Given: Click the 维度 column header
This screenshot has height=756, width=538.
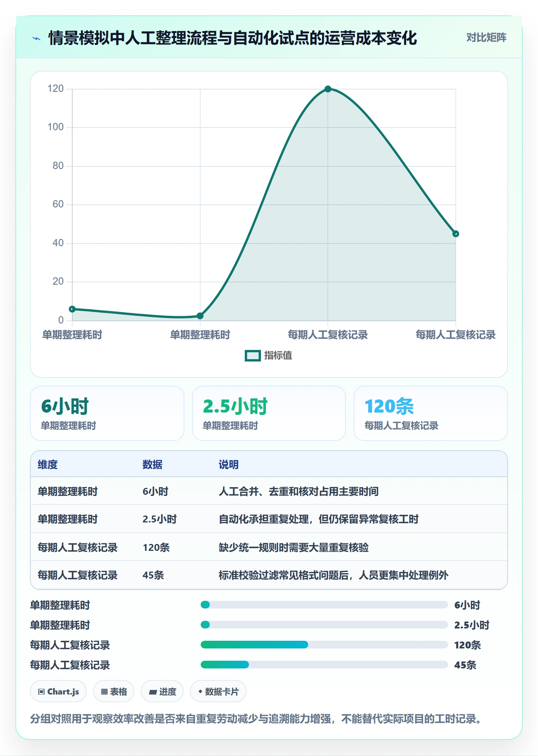Looking at the screenshot, I should 48,464.
